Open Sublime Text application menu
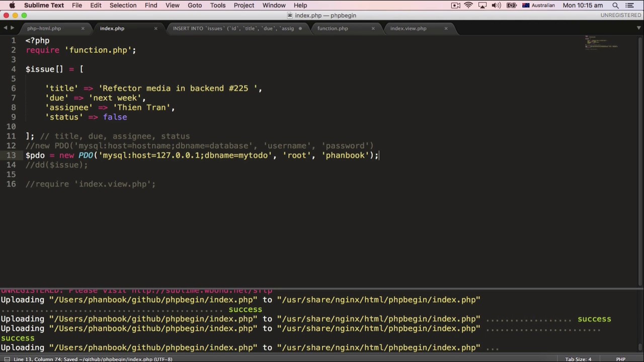Image resolution: width=644 pixels, height=362 pixels. [44, 5]
